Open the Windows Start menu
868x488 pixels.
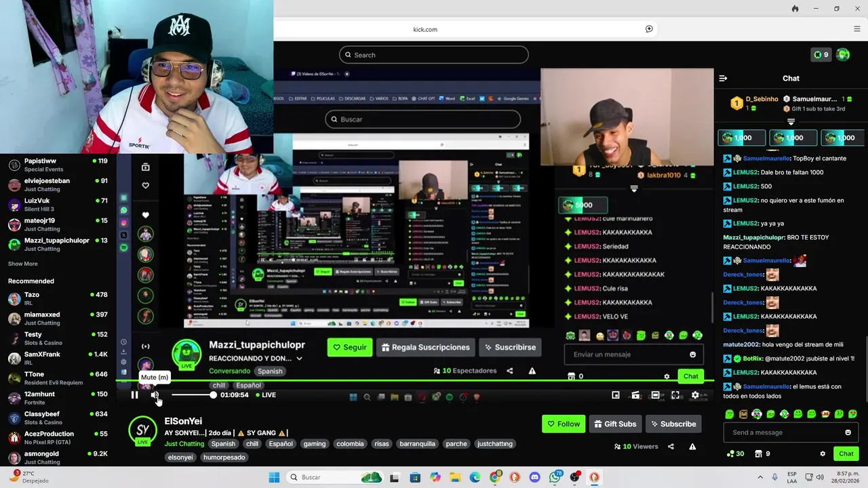point(274,477)
